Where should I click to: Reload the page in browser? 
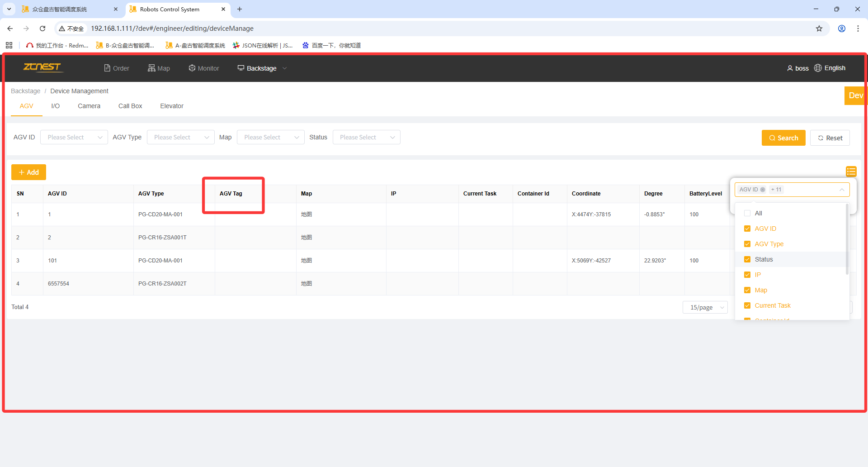click(x=42, y=29)
